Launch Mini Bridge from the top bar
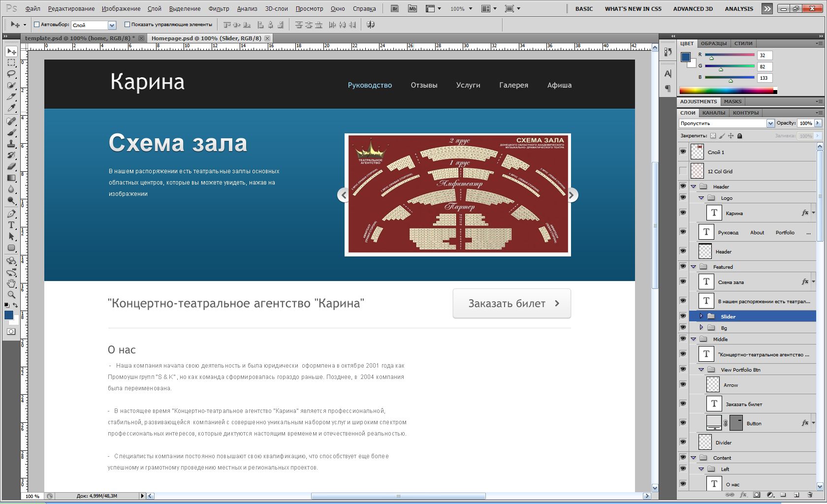Image resolution: width=827 pixels, height=504 pixels. (413, 8)
